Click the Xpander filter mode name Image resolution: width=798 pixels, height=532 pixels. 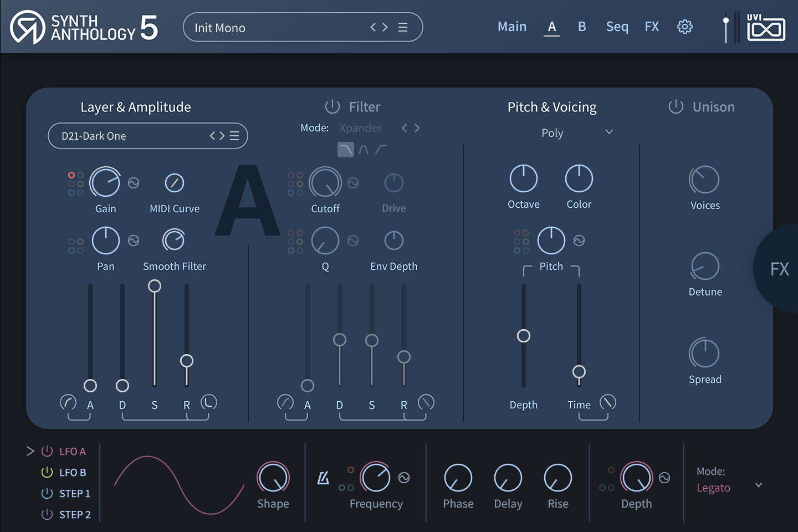(361, 128)
